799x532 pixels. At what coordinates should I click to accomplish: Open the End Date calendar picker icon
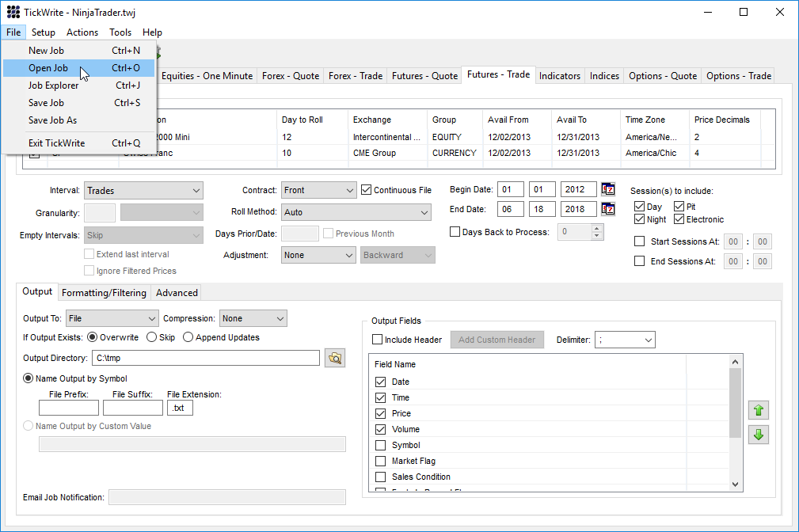[607, 208]
